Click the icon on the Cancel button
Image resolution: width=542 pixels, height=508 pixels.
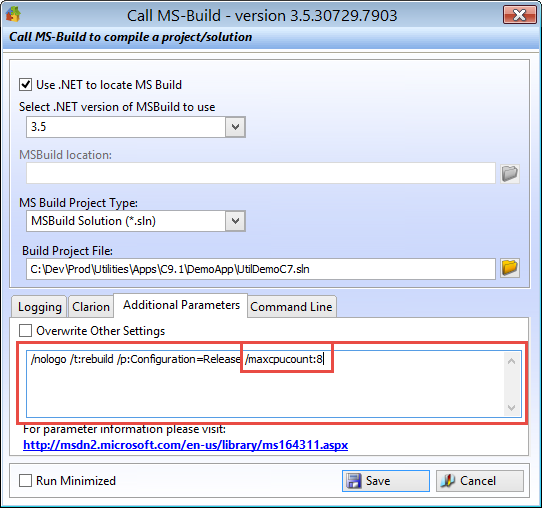click(x=448, y=481)
